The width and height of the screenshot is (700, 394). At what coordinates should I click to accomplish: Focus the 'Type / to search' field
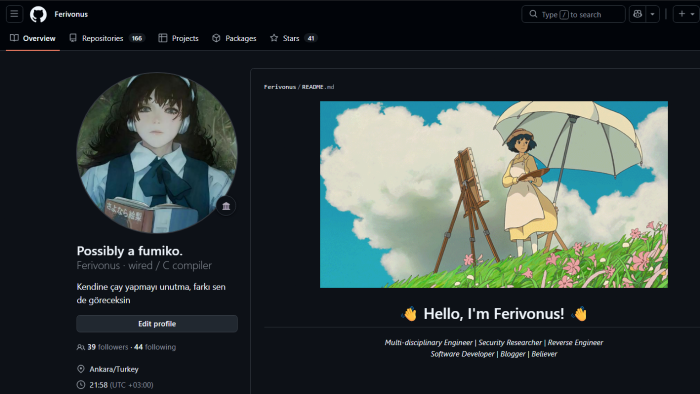click(x=573, y=14)
